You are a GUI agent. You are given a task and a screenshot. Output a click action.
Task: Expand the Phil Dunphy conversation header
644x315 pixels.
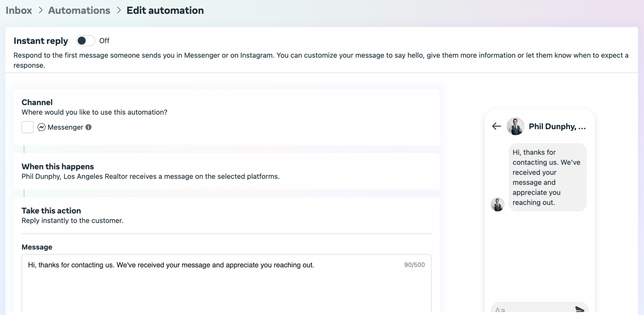pos(557,126)
